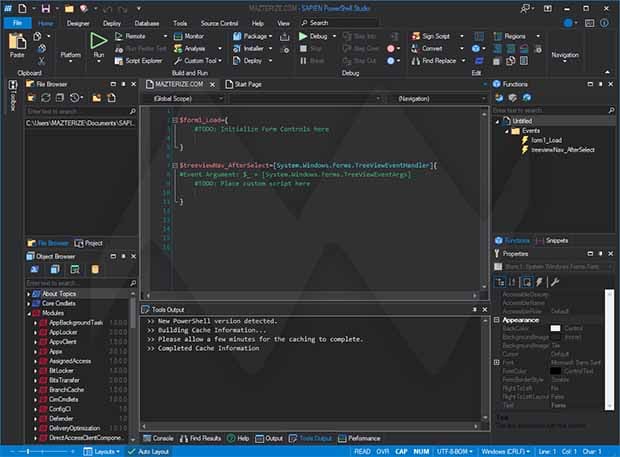Open the Navigation combo box in editor
This screenshot has height=457, width=620.
tap(438, 98)
